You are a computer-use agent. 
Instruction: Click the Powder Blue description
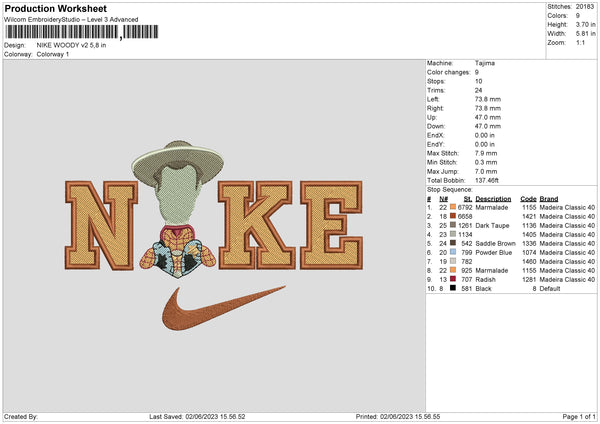(494, 253)
